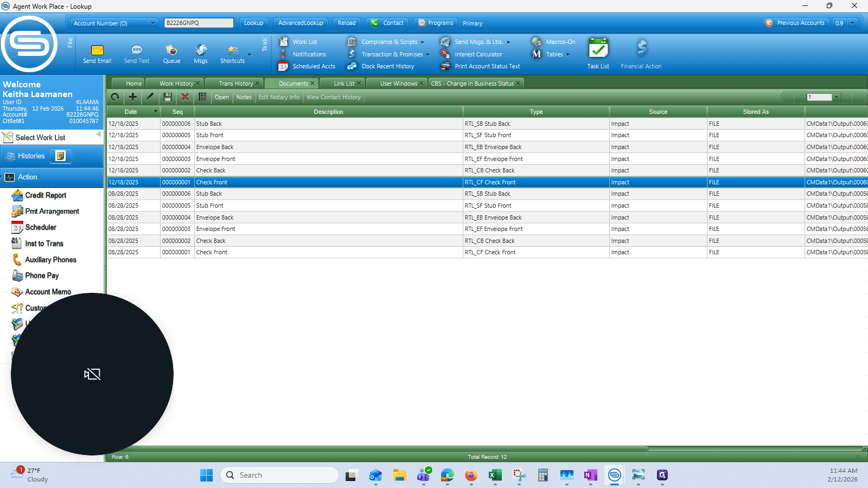
Task: Expand the Account Number lookup type dropdown
Action: coord(153,23)
